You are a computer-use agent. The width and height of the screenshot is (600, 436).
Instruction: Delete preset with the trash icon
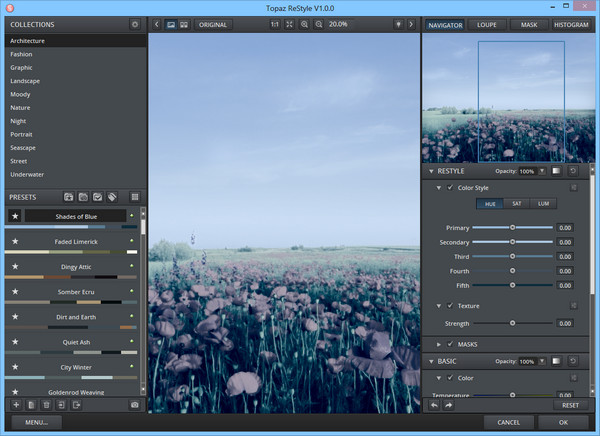coord(46,405)
